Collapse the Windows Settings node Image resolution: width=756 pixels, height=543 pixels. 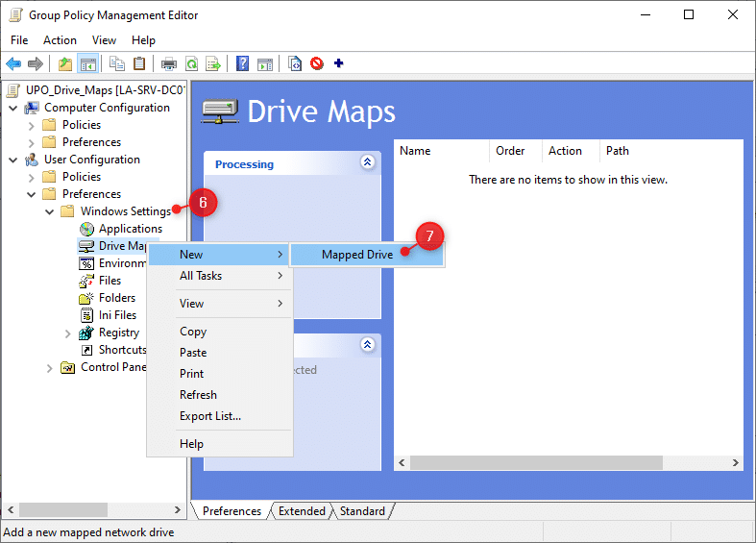coord(49,211)
